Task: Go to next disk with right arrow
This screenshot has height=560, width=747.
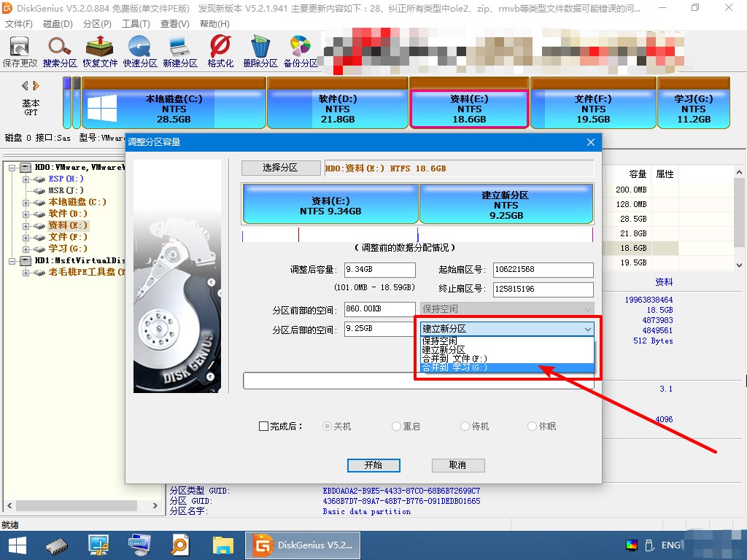Action: pyautogui.click(x=36, y=86)
